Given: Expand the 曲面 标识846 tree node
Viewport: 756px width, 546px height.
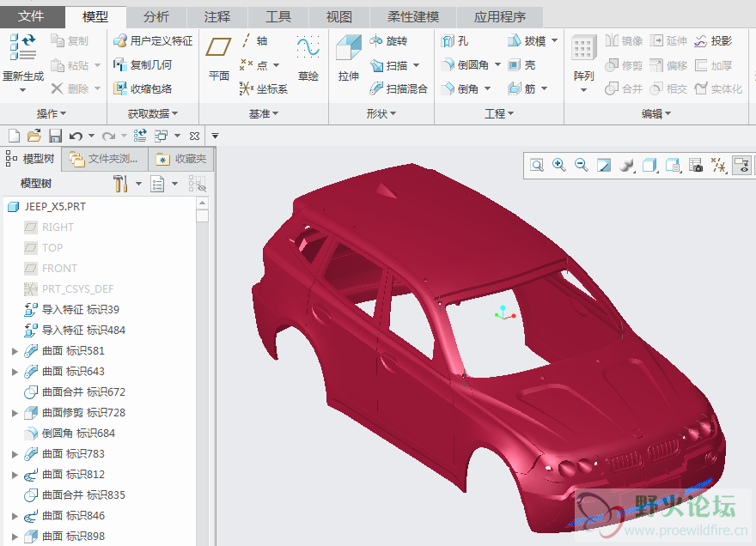Looking at the screenshot, I should coord(15,516).
